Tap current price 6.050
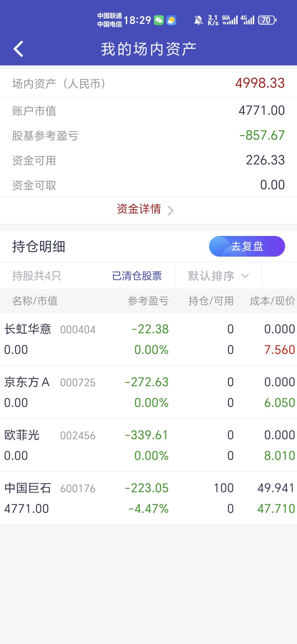Screen dimensions: 297x644 [280, 403]
